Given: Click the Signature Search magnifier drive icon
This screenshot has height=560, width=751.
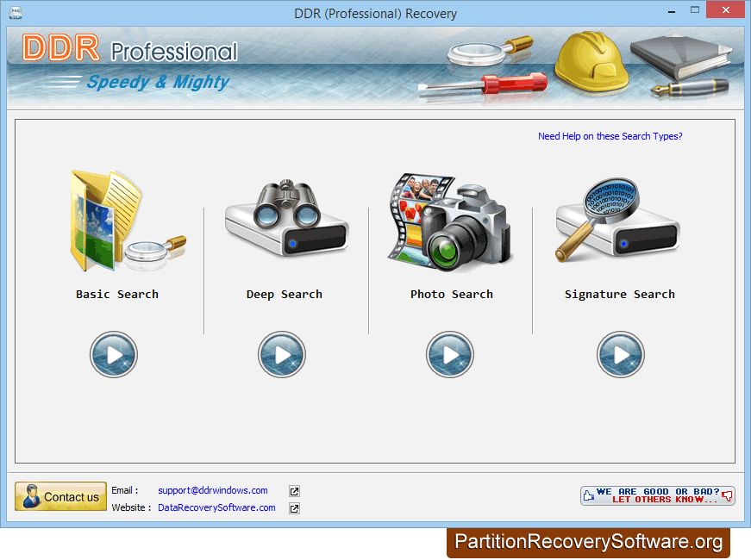Looking at the screenshot, I should tap(617, 220).
